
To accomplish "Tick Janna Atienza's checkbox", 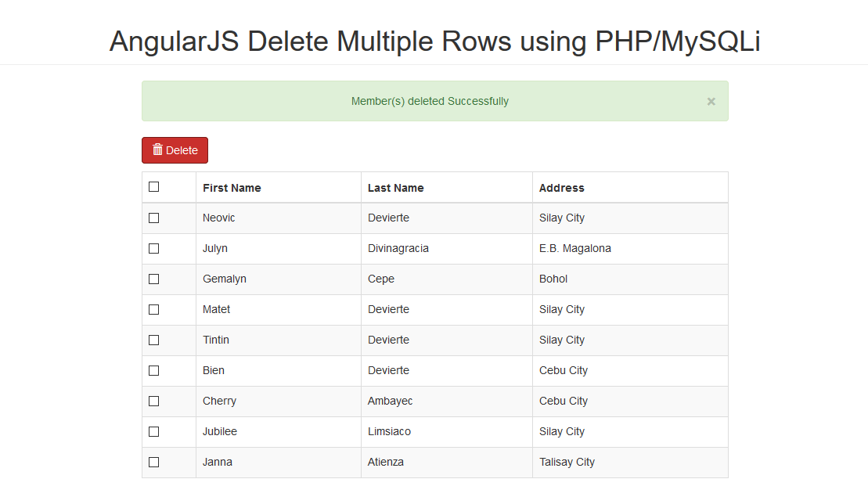I will (153, 462).
